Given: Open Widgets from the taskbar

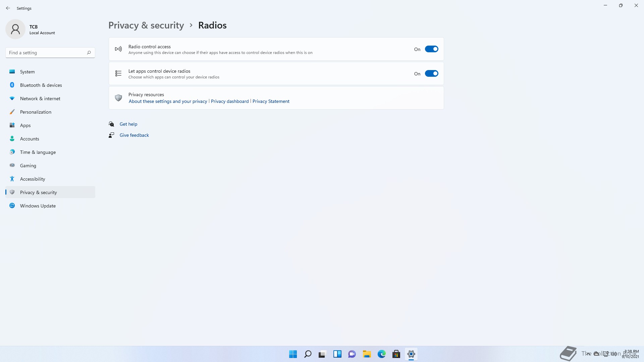Looking at the screenshot, I should coord(337,354).
